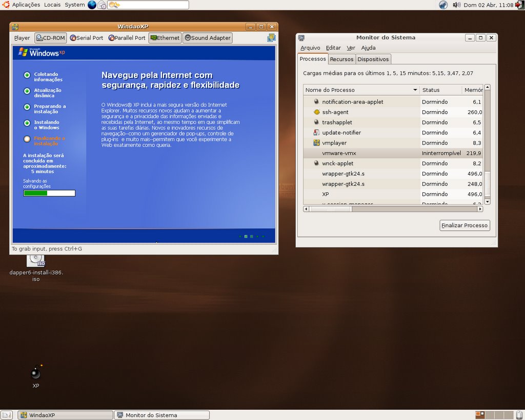Click the Finalizar Processo button

[x=465, y=226]
